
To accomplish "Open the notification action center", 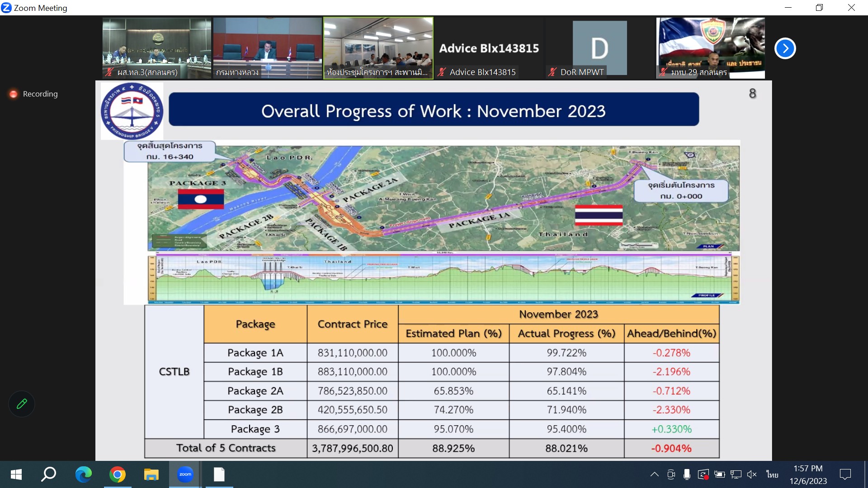I will coord(845,474).
